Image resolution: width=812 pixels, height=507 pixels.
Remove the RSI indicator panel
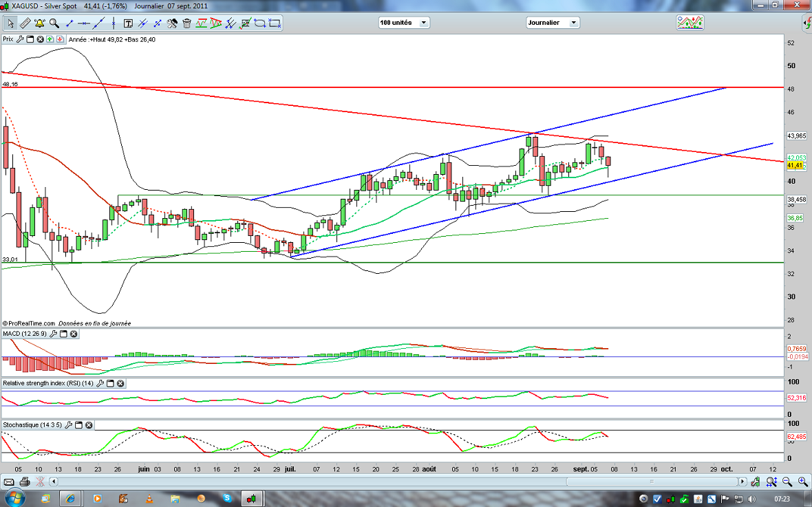[120, 383]
